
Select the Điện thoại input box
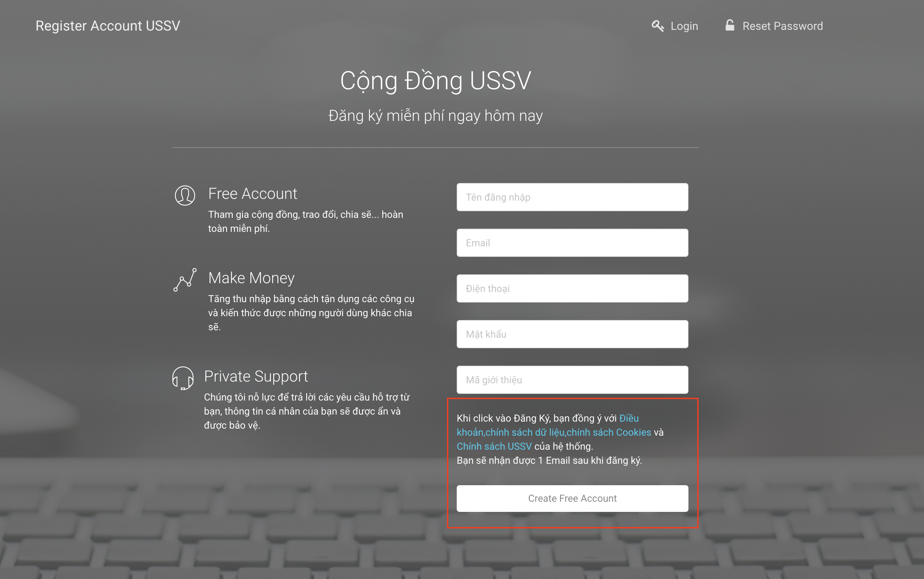pos(572,288)
